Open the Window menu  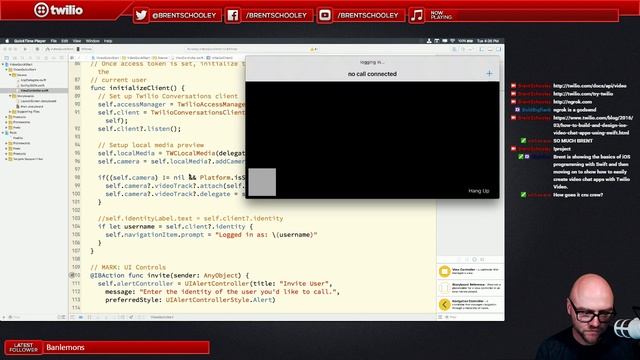pos(93,41)
